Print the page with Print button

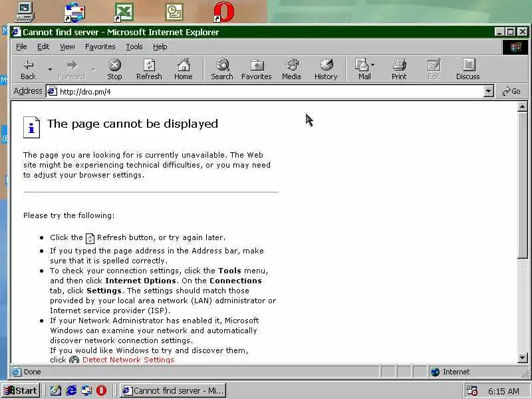pyautogui.click(x=399, y=70)
